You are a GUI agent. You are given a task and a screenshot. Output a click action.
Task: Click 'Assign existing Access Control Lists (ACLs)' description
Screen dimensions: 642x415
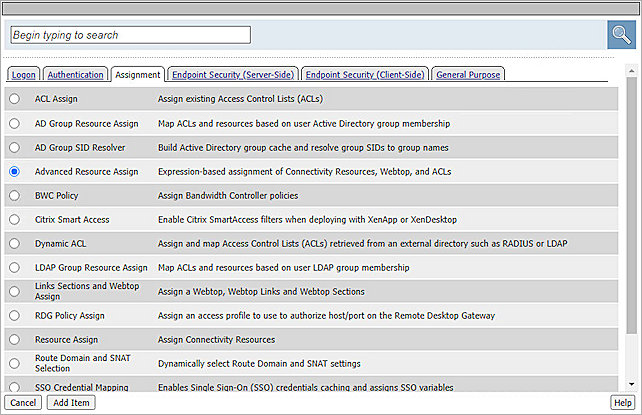point(240,99)
